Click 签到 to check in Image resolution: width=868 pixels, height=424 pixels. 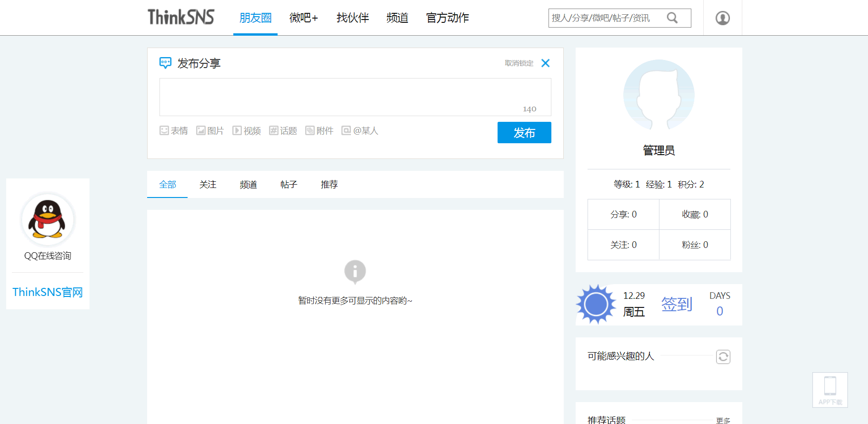[x=677, y=304]
